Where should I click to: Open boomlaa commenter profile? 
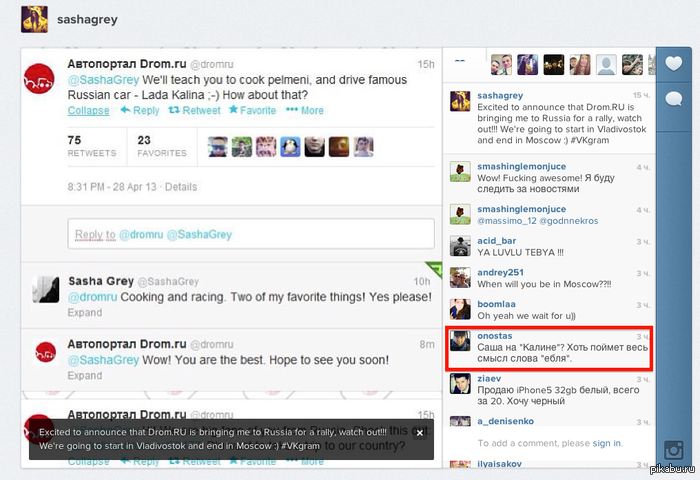point(496,304)
